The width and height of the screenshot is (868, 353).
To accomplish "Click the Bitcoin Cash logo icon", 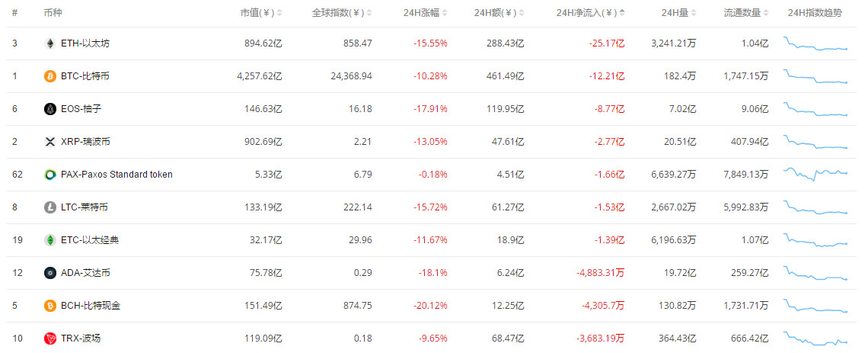I will [50, 306].
